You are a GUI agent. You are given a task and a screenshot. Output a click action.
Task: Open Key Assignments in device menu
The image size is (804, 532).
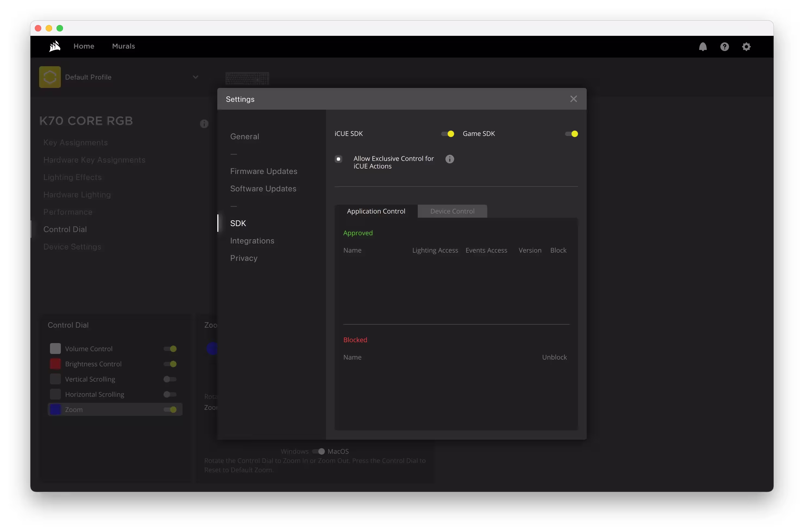76,142
